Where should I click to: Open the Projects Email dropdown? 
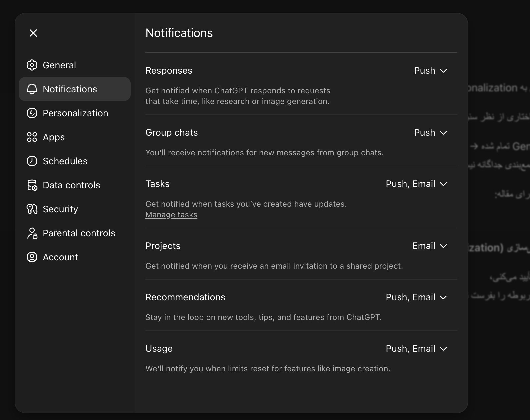click(430, 246)
